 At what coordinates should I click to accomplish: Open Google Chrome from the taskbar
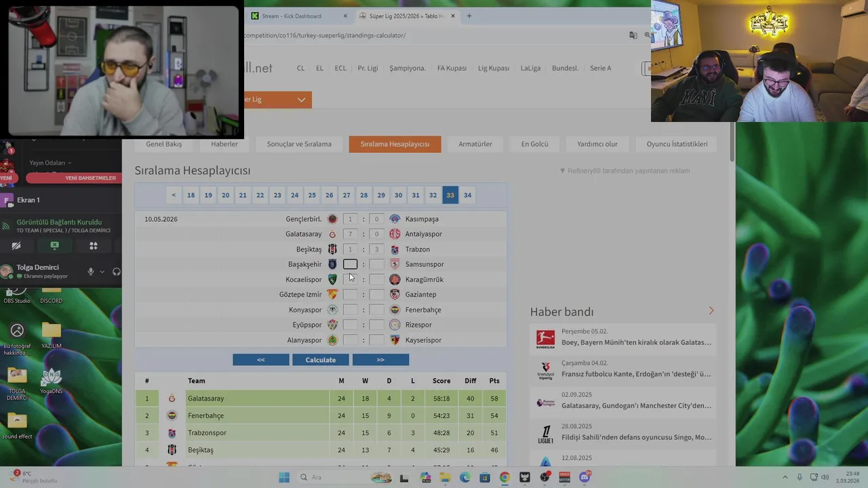click(x=505, y=477)
